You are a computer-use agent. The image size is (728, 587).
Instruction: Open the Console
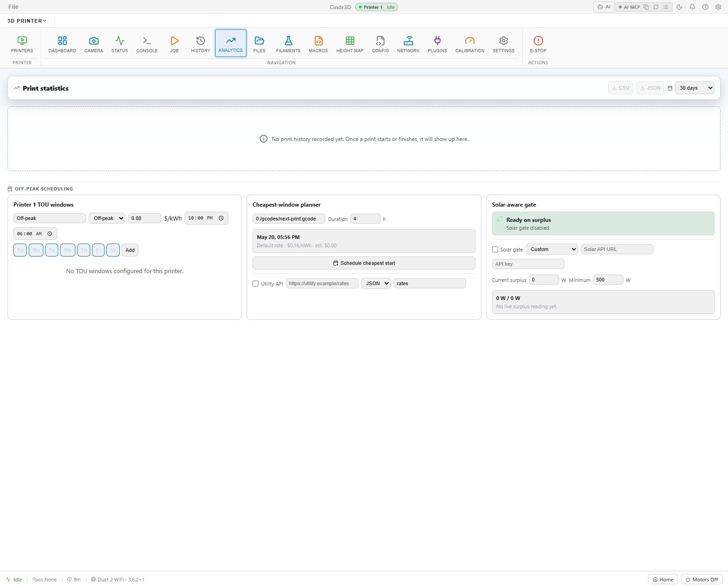click(147, 44)
